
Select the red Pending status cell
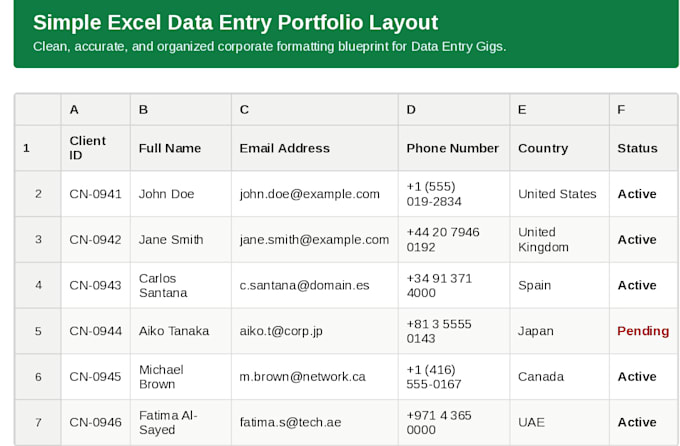[644, 331]
